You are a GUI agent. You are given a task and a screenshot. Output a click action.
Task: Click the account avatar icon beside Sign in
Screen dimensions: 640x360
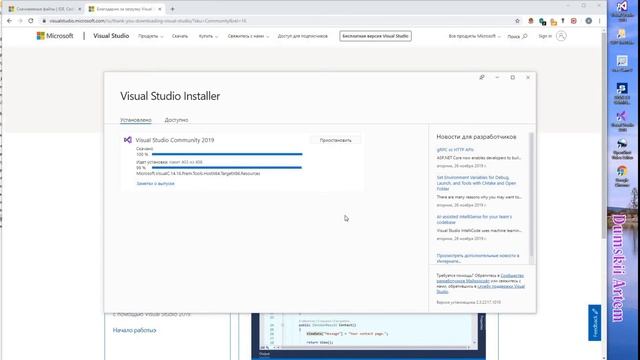coord(561,36)
